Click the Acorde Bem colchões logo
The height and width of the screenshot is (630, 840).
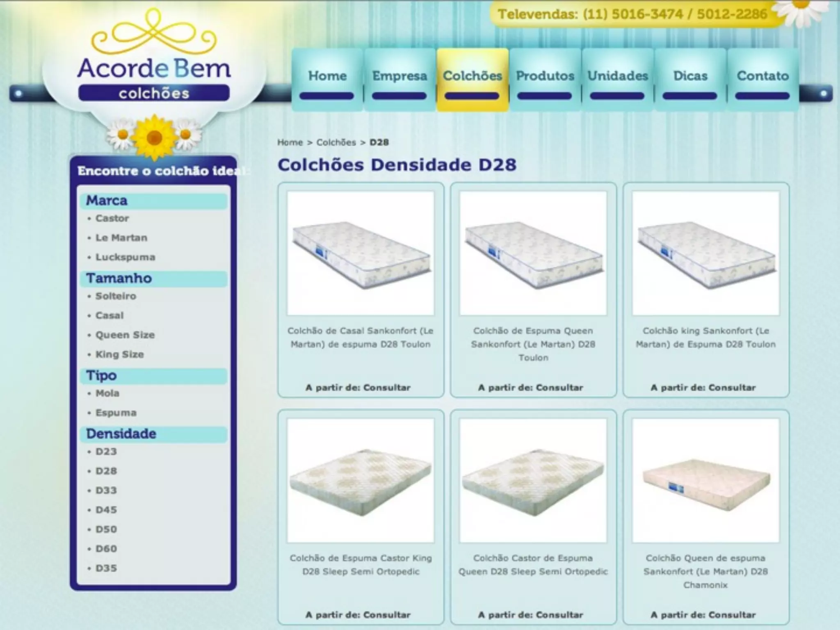[154, 70]
